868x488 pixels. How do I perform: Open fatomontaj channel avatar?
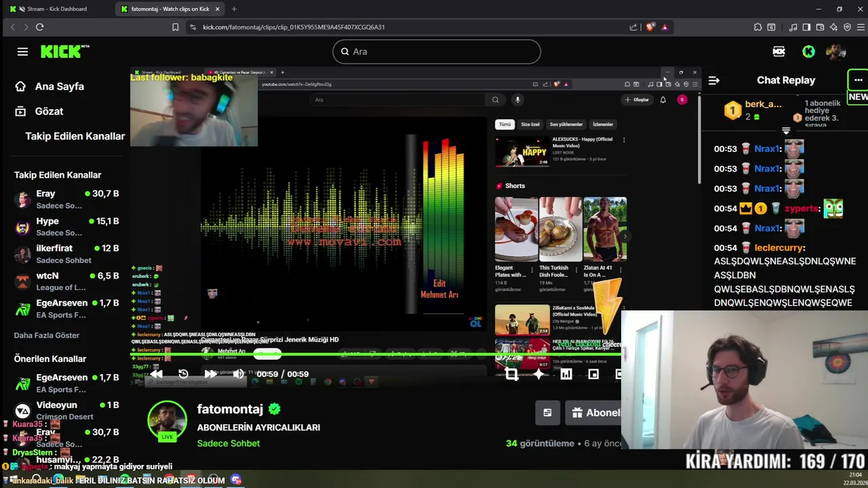pyautogui.click(x=167, y=421)
